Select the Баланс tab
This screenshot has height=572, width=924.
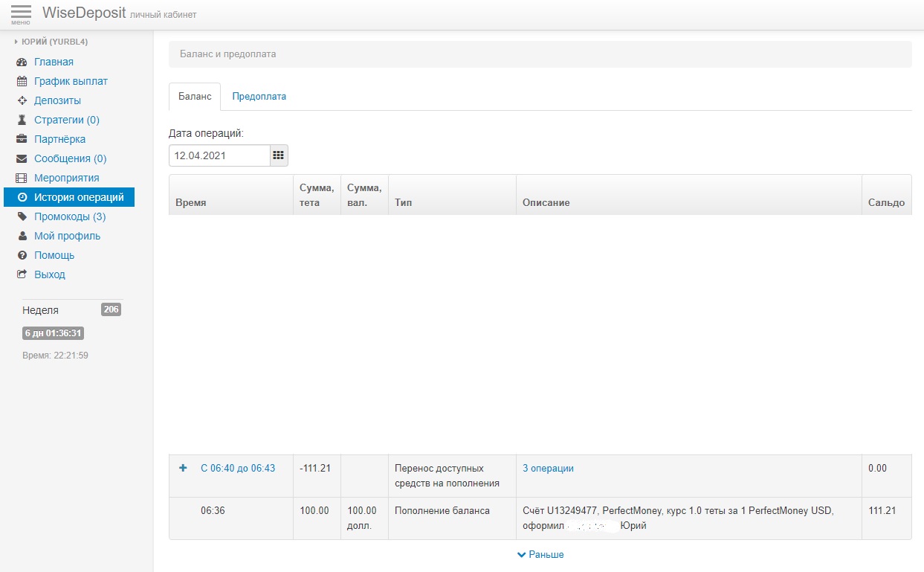click(x=195, y=97)
